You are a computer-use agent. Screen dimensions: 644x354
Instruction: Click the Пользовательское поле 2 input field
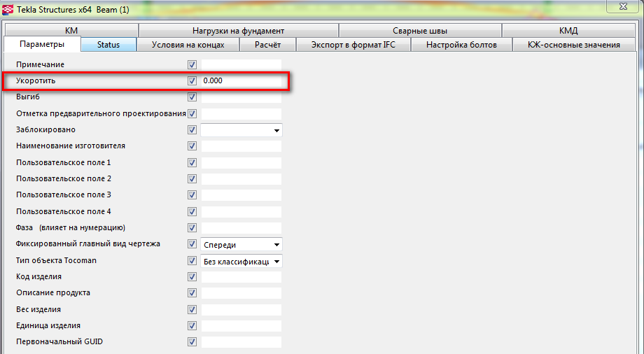(x=241, y=179)
